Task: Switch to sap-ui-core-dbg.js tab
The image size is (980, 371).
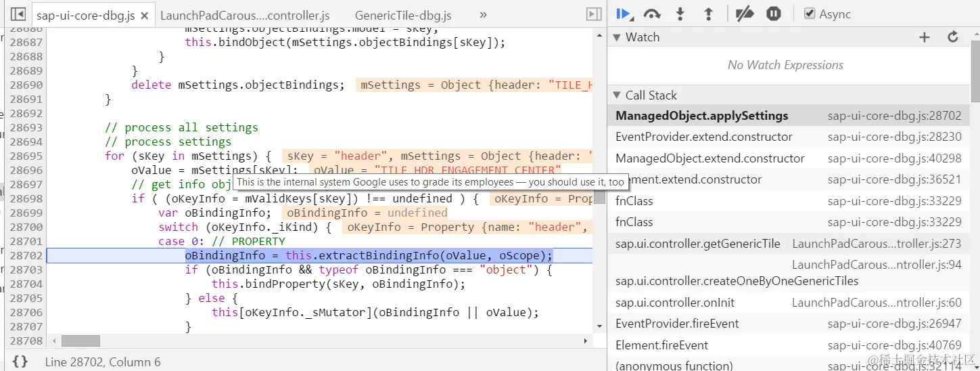Action: click(85, 15)
